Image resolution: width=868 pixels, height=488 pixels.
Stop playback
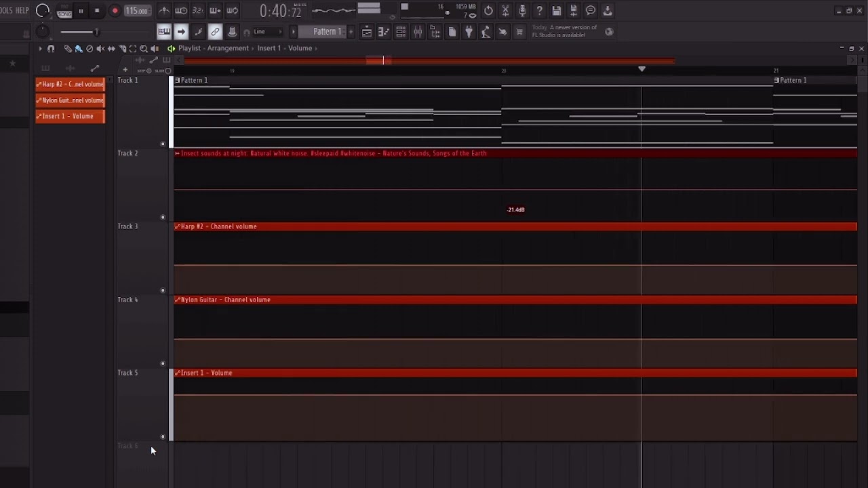pos(97,11)
